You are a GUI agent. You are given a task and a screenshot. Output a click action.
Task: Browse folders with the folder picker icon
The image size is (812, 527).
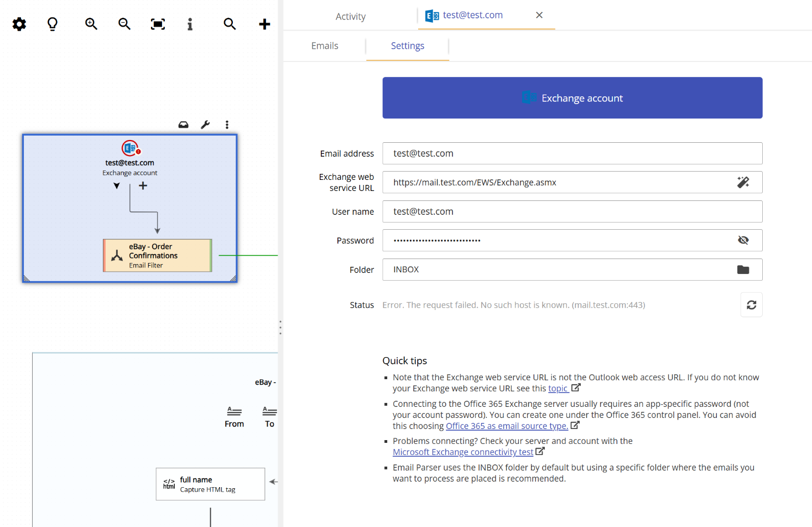pos(743,270)
